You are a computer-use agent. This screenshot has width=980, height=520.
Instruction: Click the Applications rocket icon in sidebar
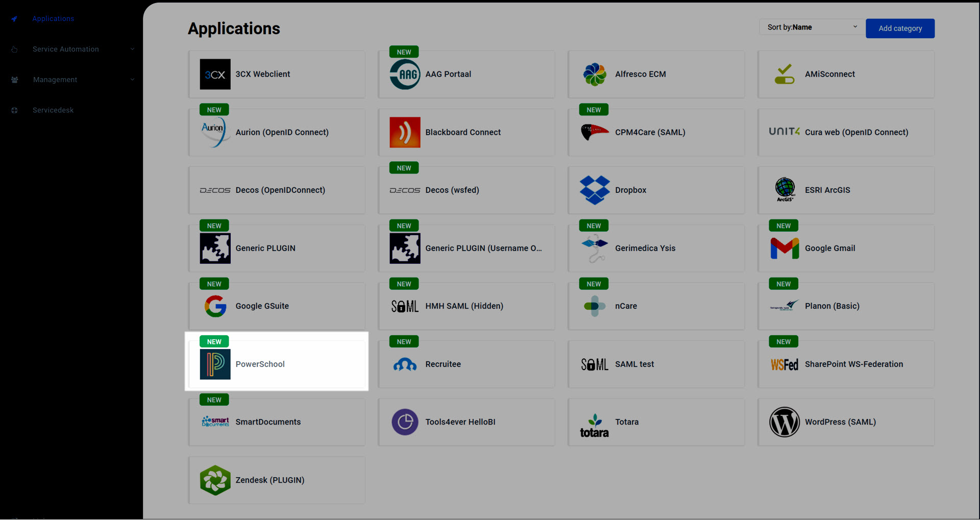pyautogui.click(x=14, y=19)
